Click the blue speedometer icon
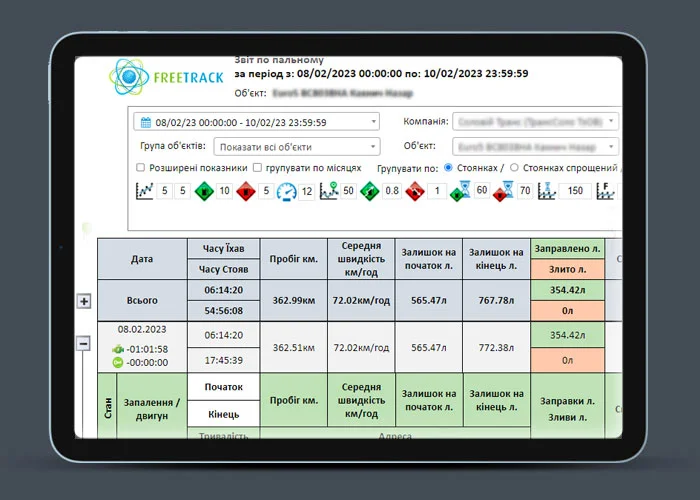The height and width of the screenshot is (500, 700). [x=286, y=191]
